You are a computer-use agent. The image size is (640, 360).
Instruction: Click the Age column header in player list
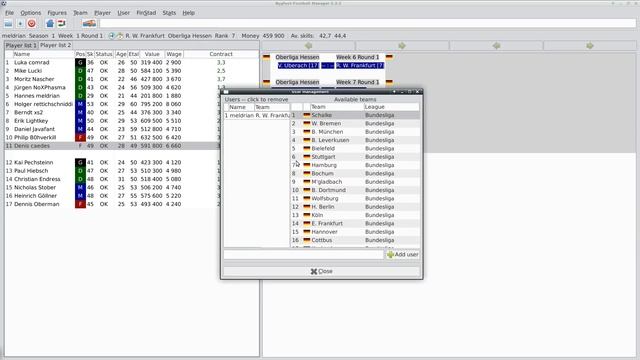pos(121,54)
